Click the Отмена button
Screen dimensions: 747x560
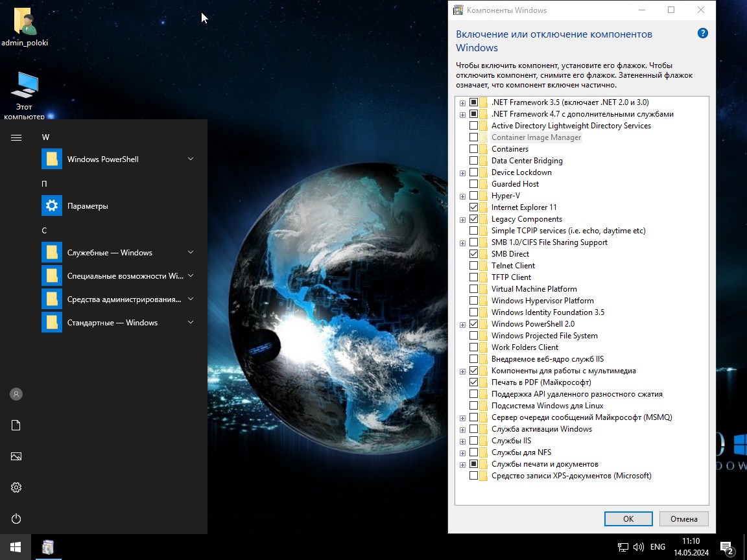coord(683,519)
